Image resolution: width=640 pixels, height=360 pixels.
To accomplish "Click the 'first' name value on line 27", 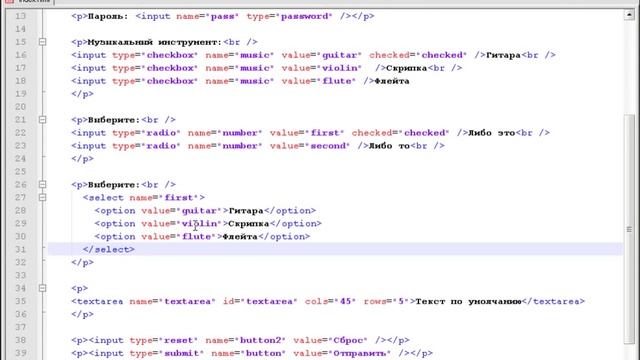I will (x=179, y=198).
